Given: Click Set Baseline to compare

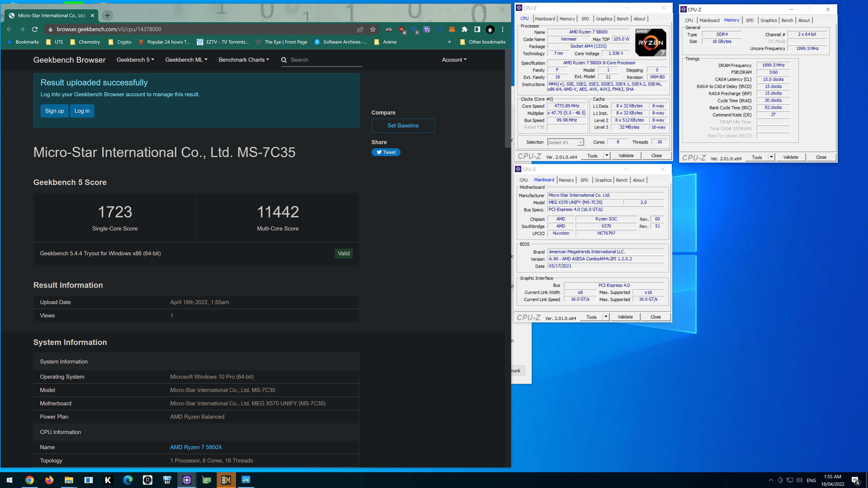Looking at the screenshot, I should pyautogui.click(x=403, y=125).
